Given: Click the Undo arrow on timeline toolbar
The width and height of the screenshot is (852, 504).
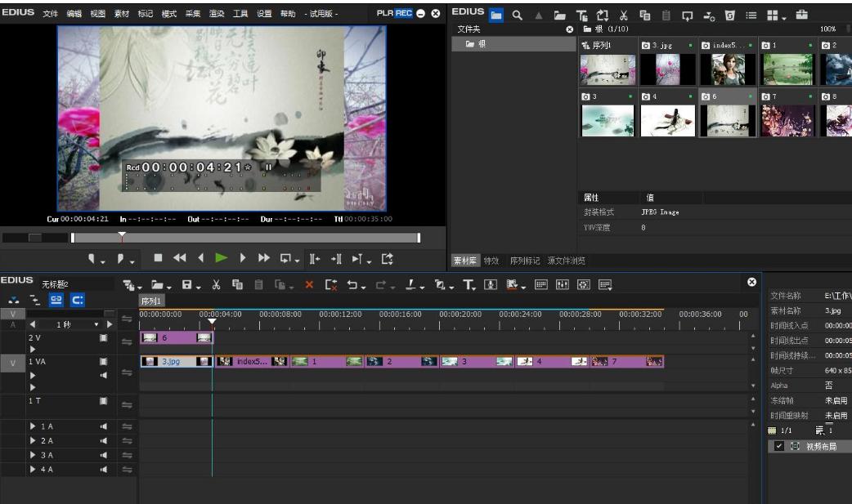Looking at the screenshot, I should point(352,284).
